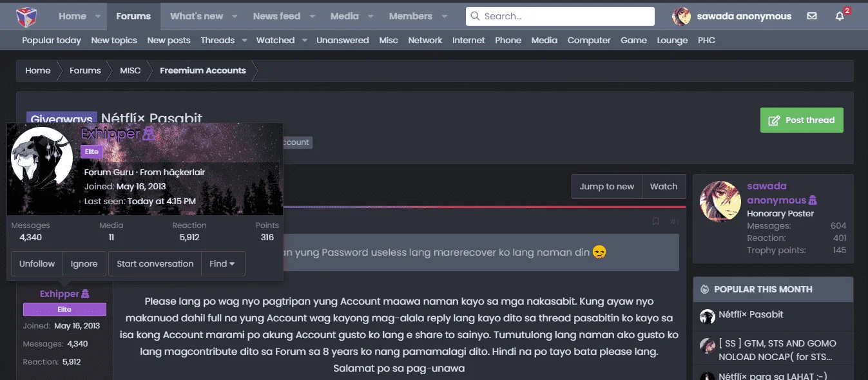Click sawada anonymous avatar in navbar
Screen dimensions: 868x380
pos(681,16)
